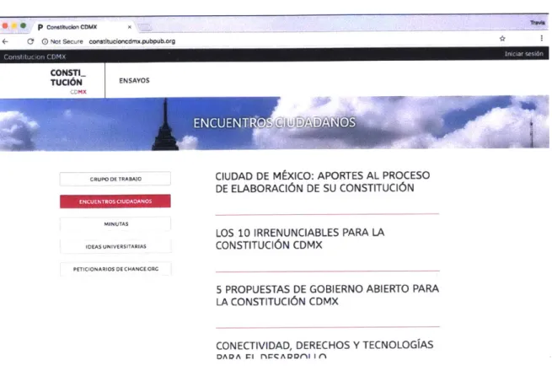Open a new tab button
Screen dimensions: 552x392
pos(144,27)
